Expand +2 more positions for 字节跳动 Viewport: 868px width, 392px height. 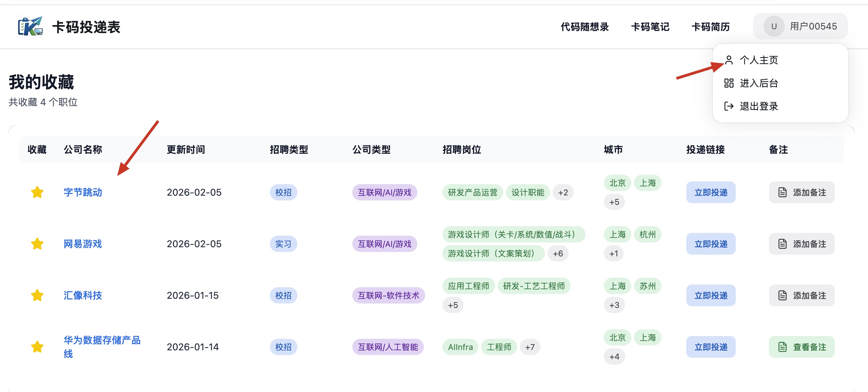click(x=563, y=192)
